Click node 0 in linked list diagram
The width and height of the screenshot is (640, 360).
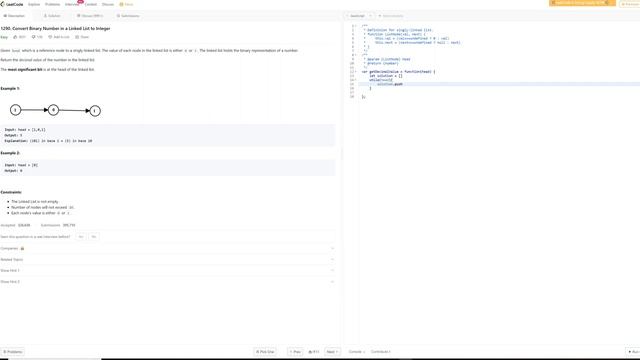tap(53, 110)
